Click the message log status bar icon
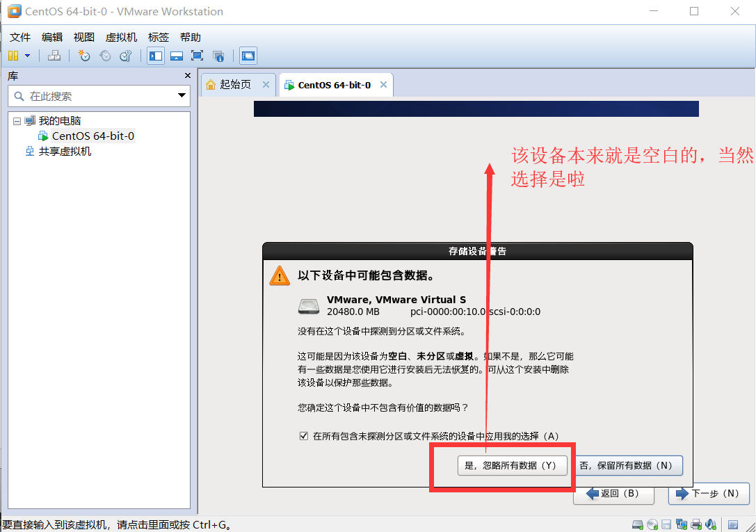The height and width of the screenshot is (532, 756). (x=733, y=525)
